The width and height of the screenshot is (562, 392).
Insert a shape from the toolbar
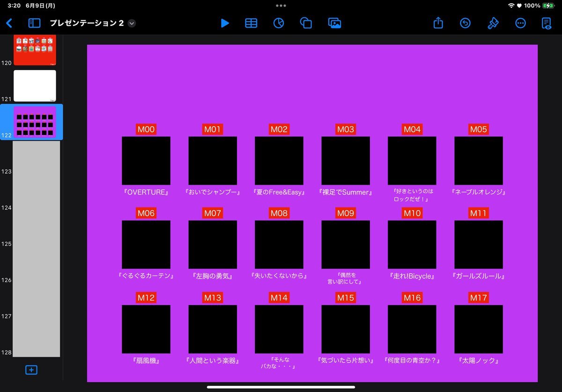click(306, 23)
